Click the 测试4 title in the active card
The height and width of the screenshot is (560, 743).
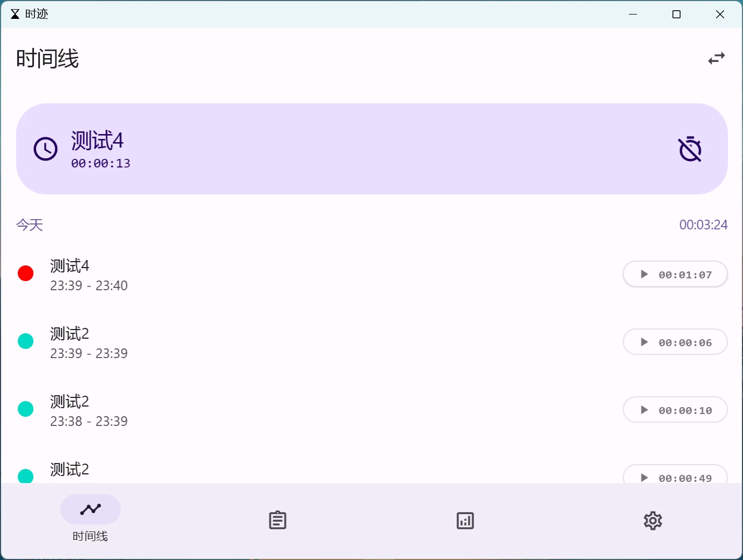97,141
